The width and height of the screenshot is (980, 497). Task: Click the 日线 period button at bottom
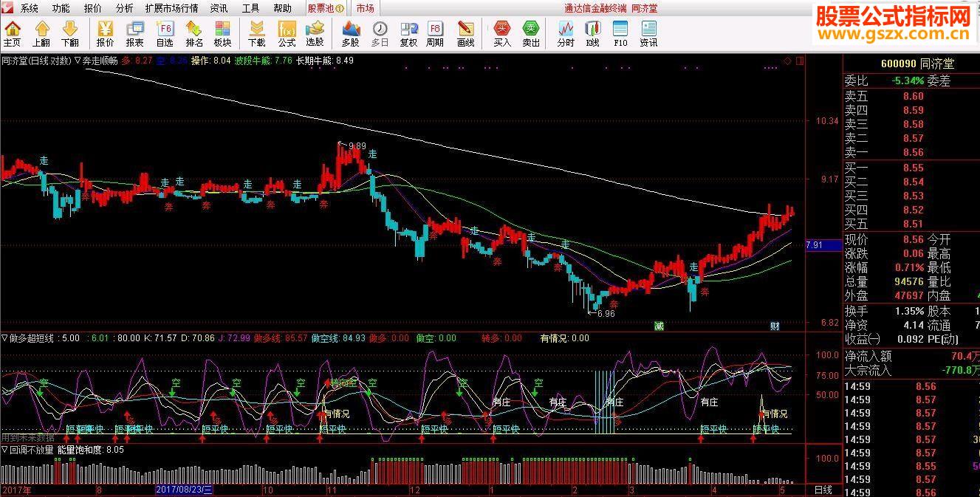(823, 490)
